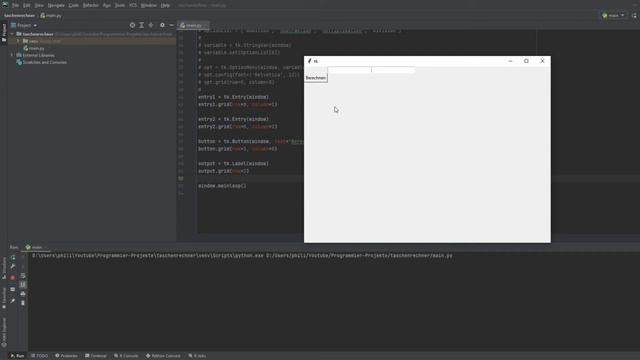Open the Python Console tool window tab
The height and width of the screenshot is (360, 640).
click(x=163, y=356)
